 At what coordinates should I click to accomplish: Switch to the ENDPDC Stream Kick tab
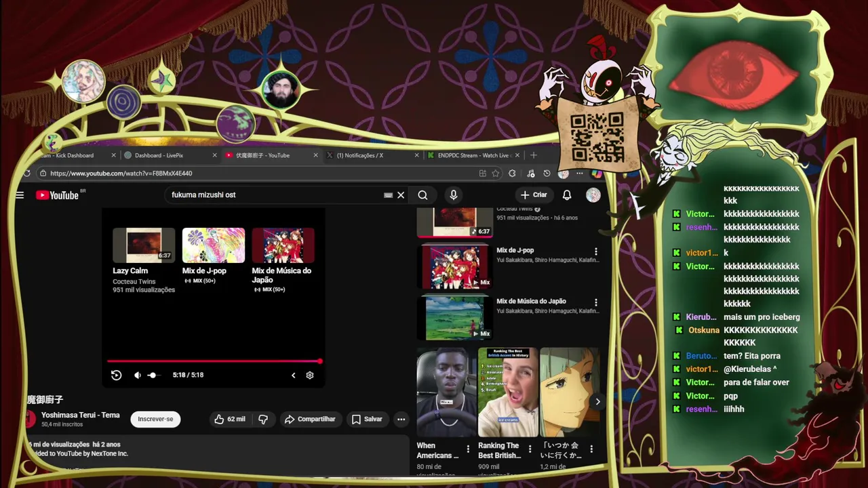pyautogui.click(x=473, y=155)
